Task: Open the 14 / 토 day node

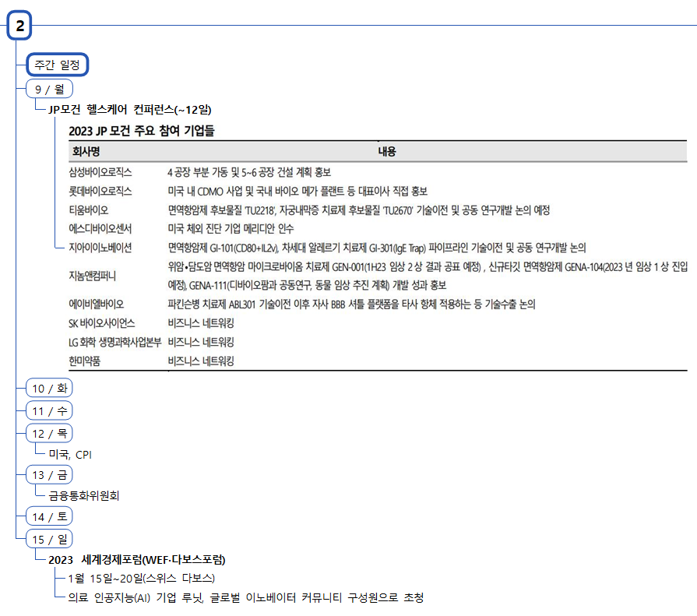Action: click(x=49, y=516)
